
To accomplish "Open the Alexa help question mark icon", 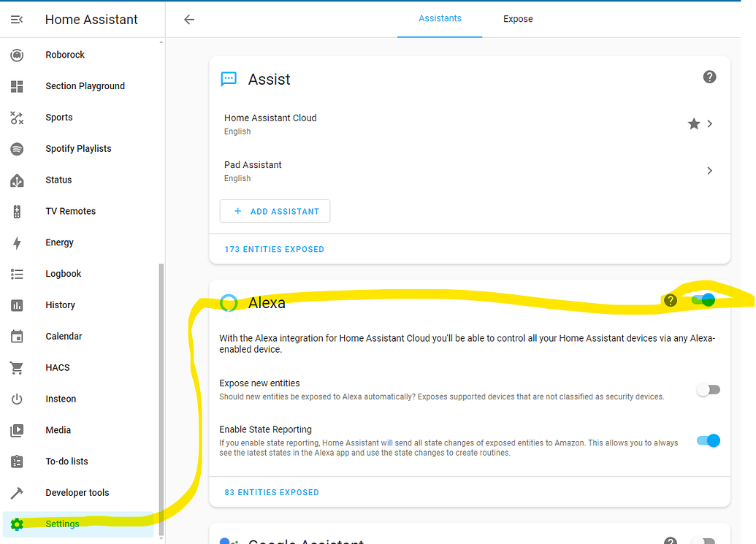I will tap(670, 300).
